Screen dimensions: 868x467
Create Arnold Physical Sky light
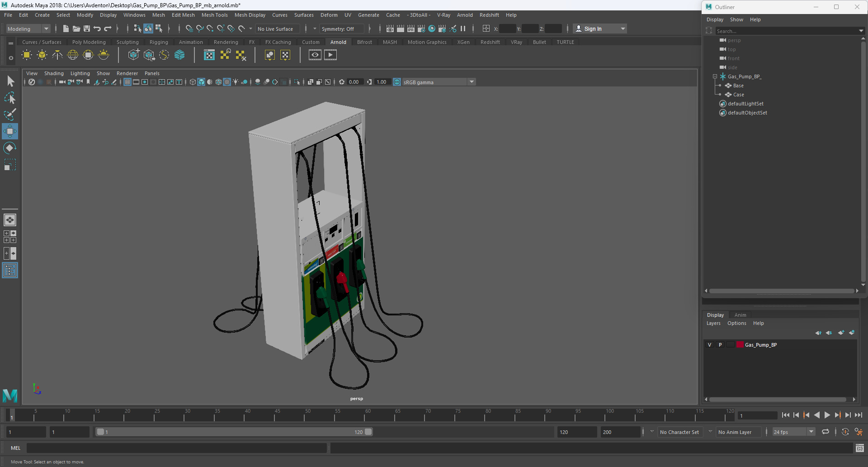104,55
